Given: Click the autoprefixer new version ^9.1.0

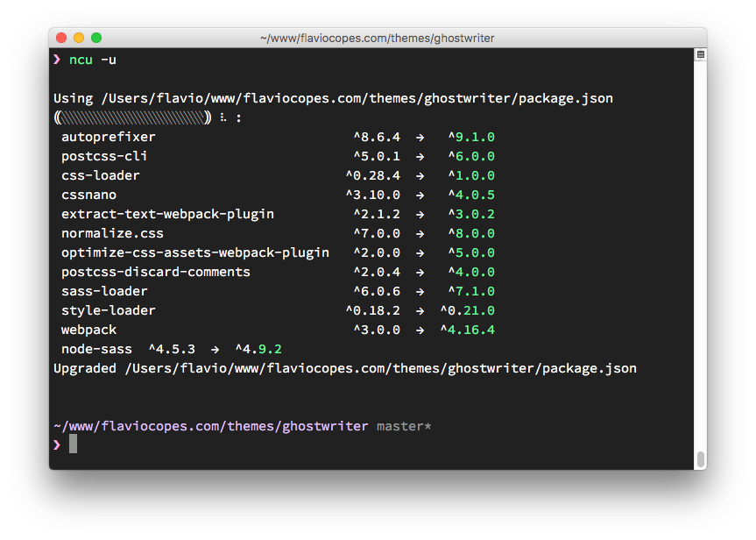Looking at the screenshot, I should pos(471,137).
